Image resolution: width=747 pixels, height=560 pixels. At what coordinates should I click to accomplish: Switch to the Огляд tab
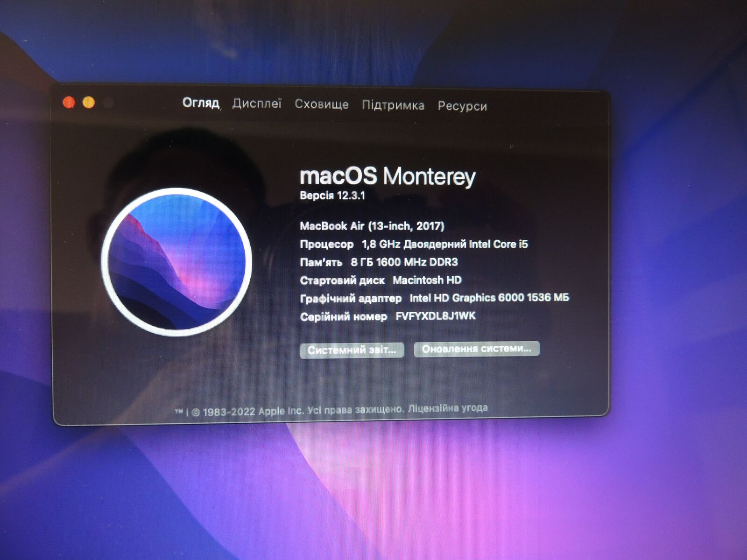[201, 103]
